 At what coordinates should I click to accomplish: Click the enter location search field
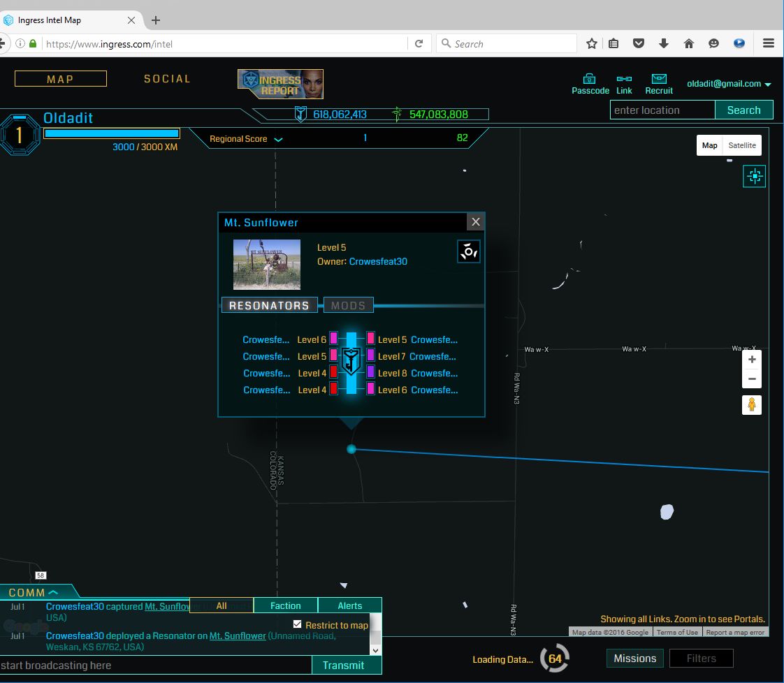[662, 110]
